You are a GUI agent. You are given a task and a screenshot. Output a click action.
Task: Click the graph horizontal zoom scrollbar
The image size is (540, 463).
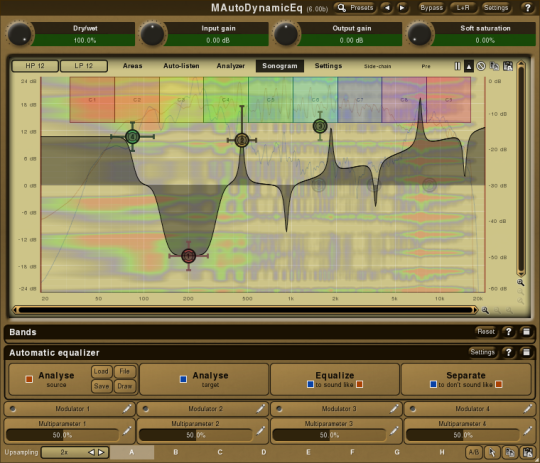(245, 310)
